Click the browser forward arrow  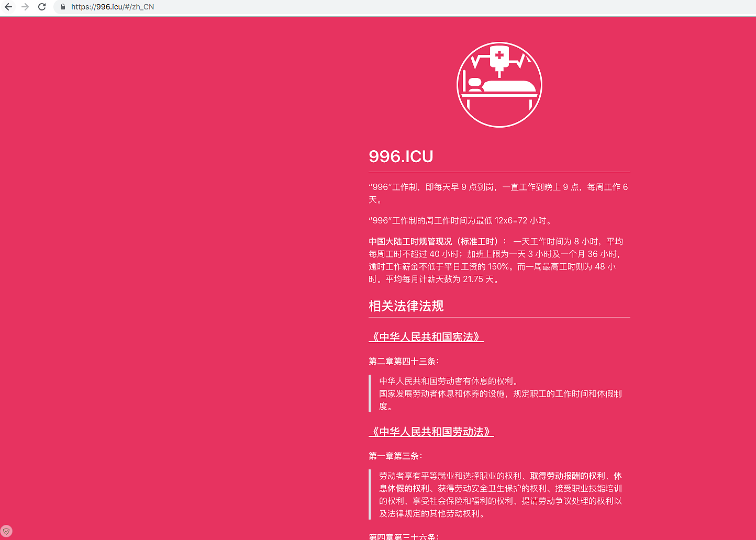click(x=25, y=7)
